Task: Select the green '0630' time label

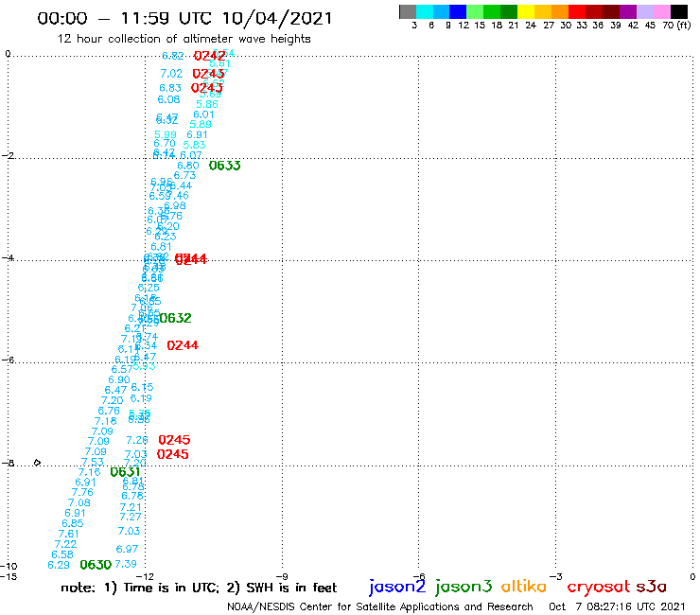Action: [96, 565]
